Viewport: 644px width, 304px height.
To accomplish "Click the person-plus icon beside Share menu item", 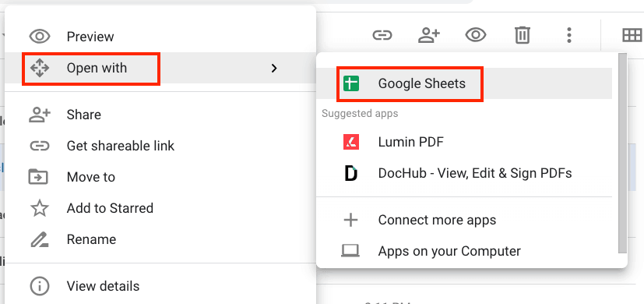I will click(x=40, y=115).
